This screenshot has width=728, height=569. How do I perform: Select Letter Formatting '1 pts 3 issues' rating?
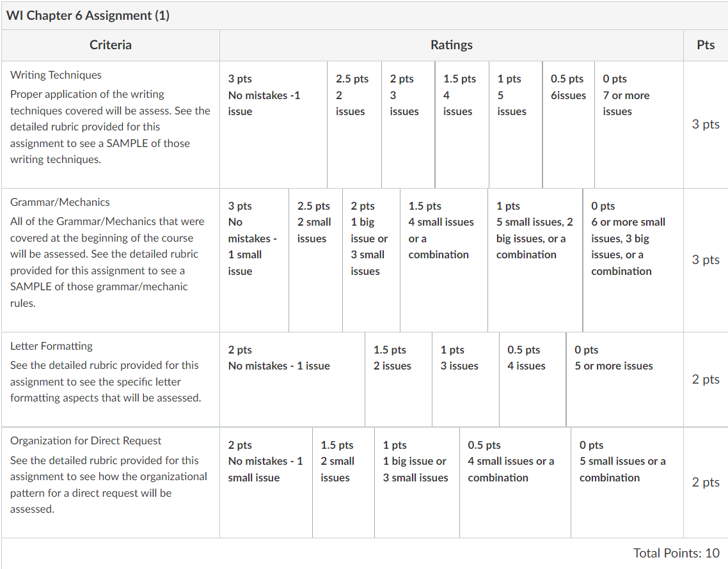(x=466, y=379)
